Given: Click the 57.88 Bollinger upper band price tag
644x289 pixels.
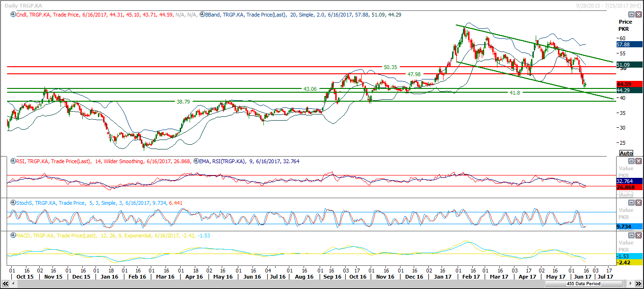Looking at the screenshot, I should pyautogui.click(x=623, y=44).
